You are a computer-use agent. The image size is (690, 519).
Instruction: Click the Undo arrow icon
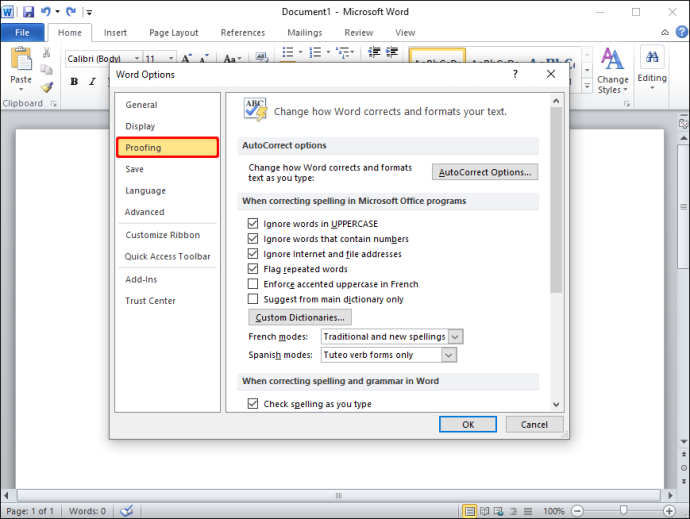pos(45,11)
